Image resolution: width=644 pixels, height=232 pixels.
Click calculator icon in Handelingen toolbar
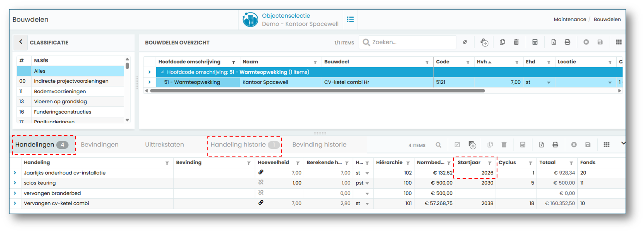pyautogui.click(x=523, y=145)
